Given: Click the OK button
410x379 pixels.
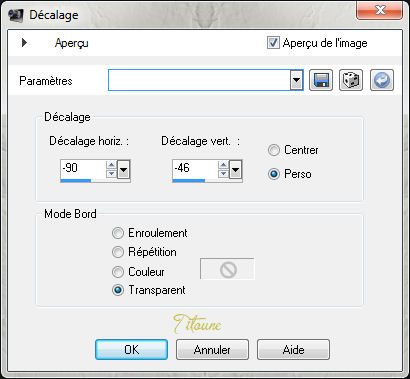Looking at the screenshot, I should [131, 349].
